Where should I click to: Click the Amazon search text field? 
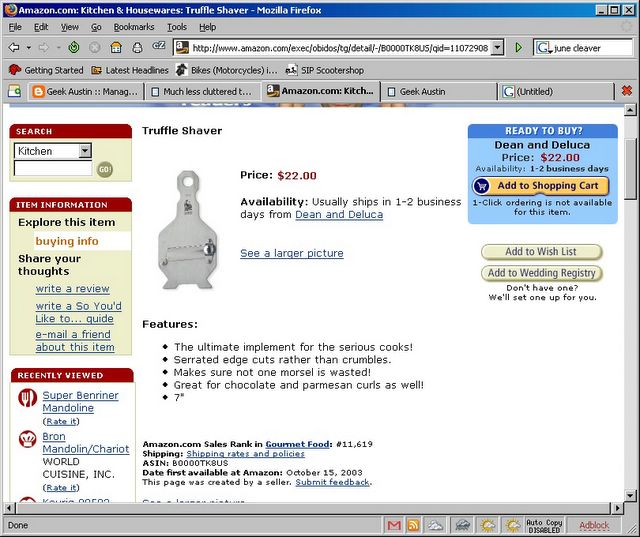coord(53,168)
